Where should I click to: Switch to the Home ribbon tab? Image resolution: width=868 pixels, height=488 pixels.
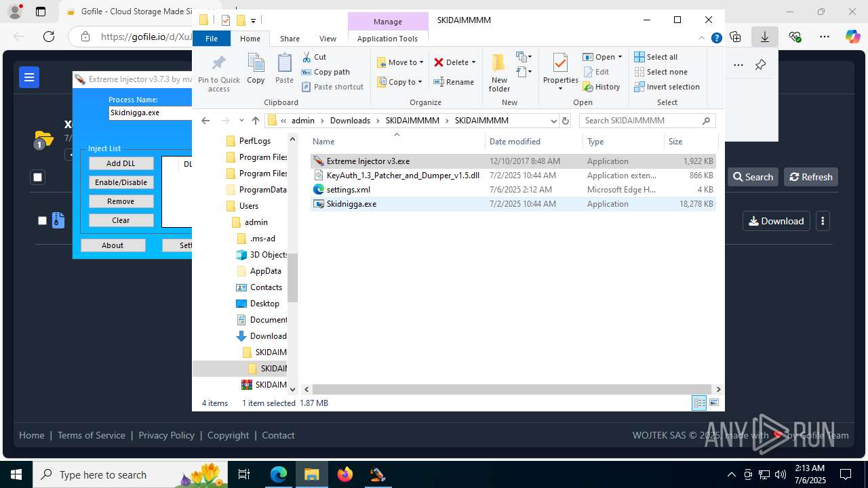coord(250,39)
